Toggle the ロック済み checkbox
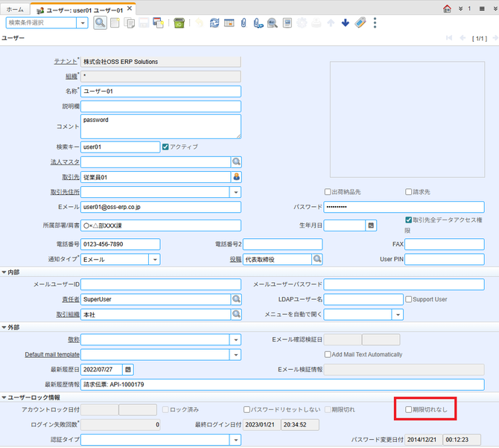Viewport: 499px width, 448px height. click(165, 409)
